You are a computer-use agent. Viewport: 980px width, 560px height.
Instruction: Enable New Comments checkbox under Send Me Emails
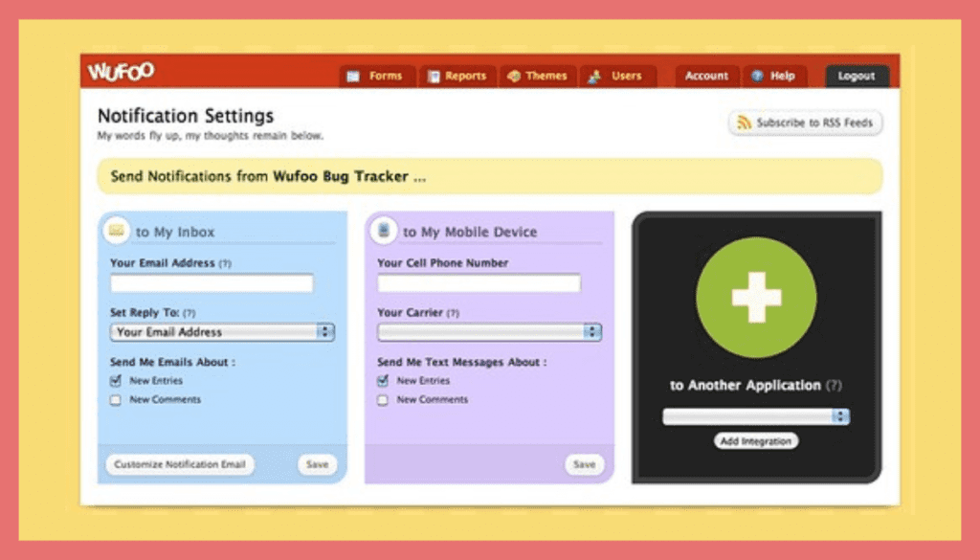coord(116,400)
